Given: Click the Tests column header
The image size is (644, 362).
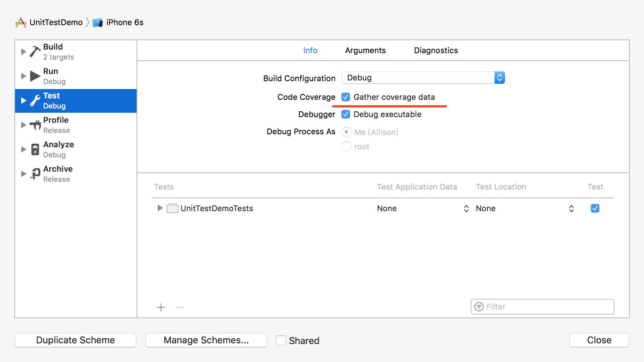Looking at the screenshot, I should (164, 187).
